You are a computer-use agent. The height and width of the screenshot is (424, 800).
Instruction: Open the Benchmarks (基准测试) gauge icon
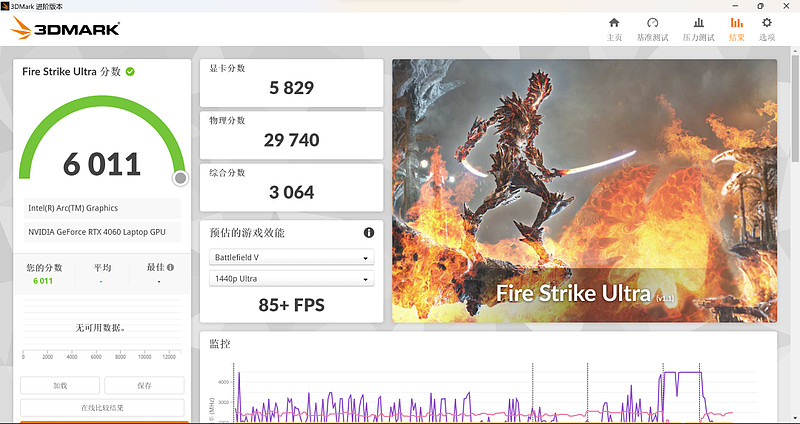pyautogui.click(x=653, y=23)
